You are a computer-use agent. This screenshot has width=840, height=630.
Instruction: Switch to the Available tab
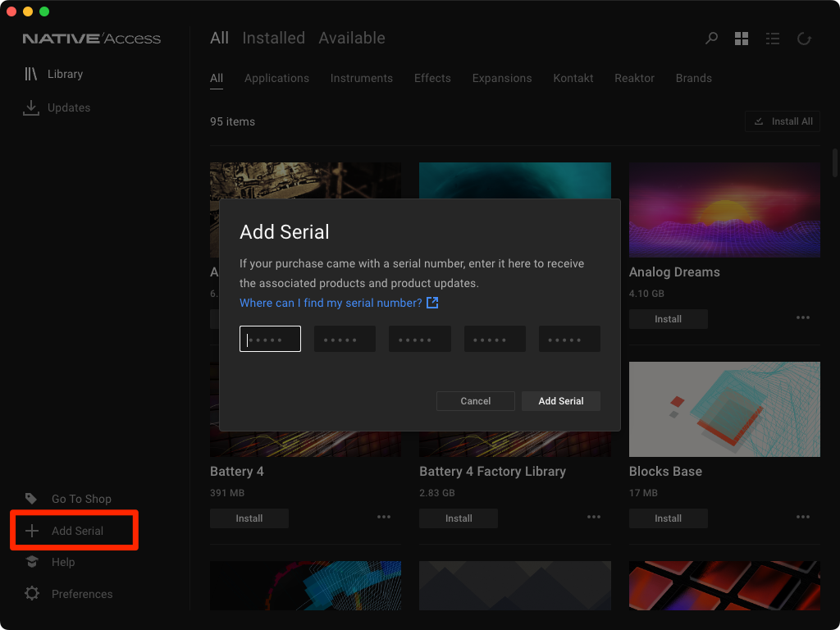coord(352,38)
